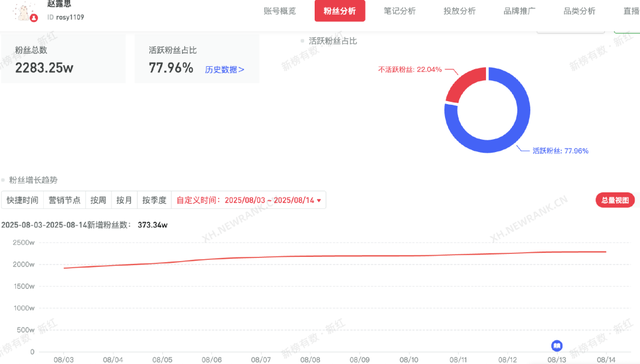This screenshot has height=364, width=640.
Task: Choose the 按月 time grouping
Action: 124,200
